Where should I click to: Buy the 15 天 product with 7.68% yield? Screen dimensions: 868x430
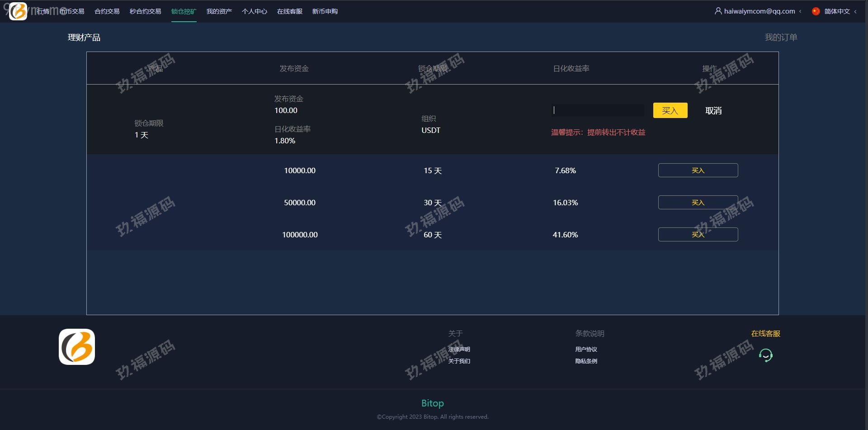(x=698, y=170)
